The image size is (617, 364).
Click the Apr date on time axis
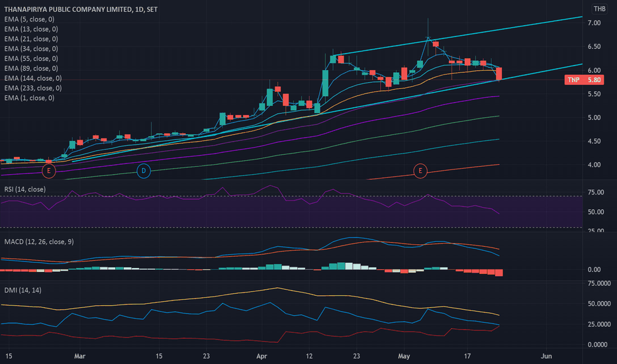(261, 356)
